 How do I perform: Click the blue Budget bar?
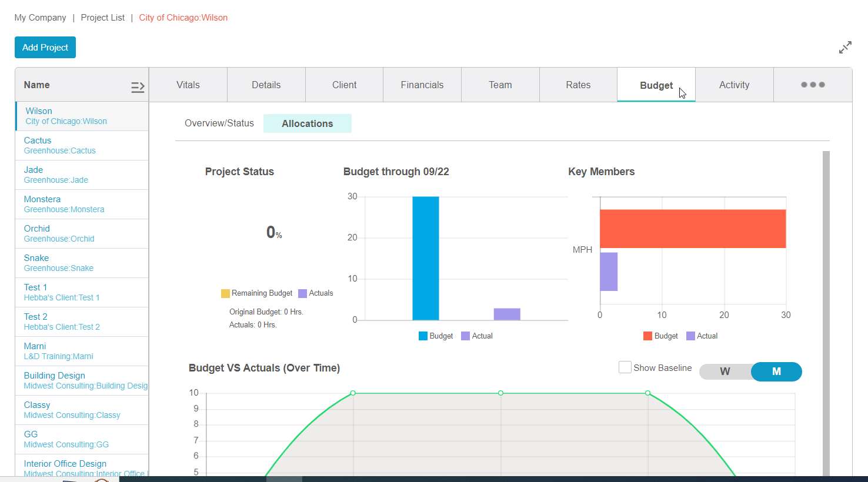click(426, 258)
